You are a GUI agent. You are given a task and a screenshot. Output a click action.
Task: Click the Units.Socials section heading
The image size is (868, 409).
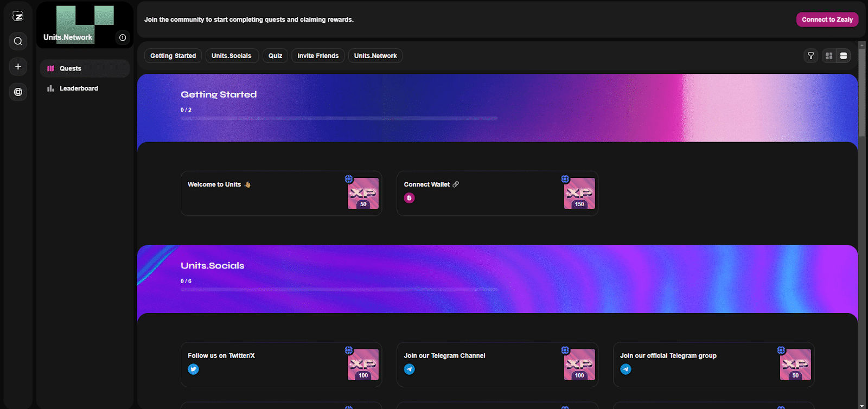(x=213, y=266)
